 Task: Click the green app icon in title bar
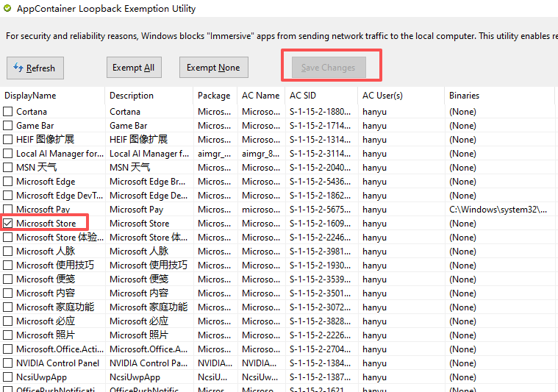click(x=7, y=8)
